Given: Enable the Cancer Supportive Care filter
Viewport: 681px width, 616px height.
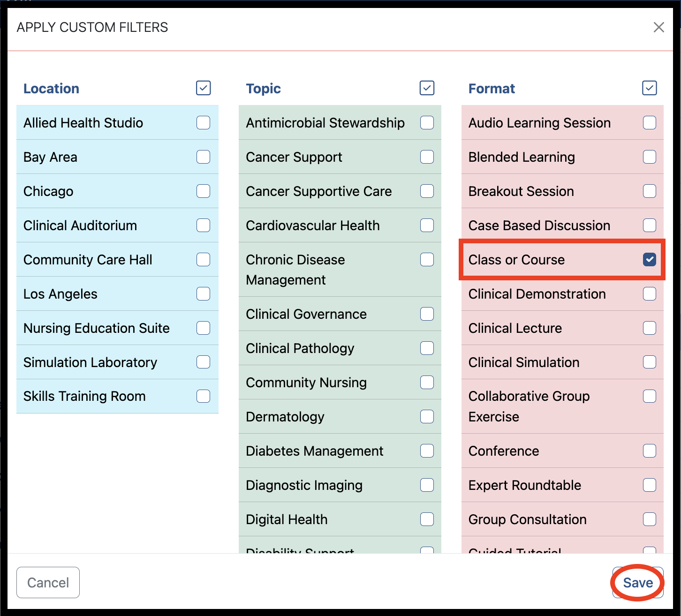Looking at the screenshot, I should (427, 191).
